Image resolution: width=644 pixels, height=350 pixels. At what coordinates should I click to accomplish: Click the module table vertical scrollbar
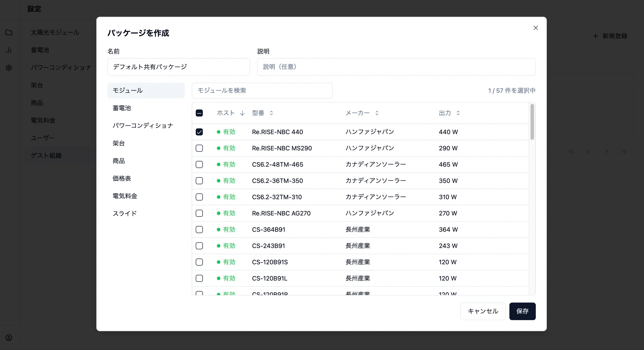[x=532, y=122]
